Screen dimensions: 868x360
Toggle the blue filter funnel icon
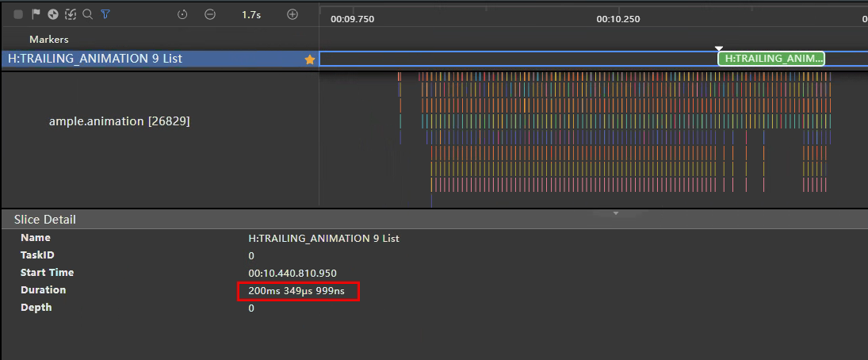[x=105, y=14]
